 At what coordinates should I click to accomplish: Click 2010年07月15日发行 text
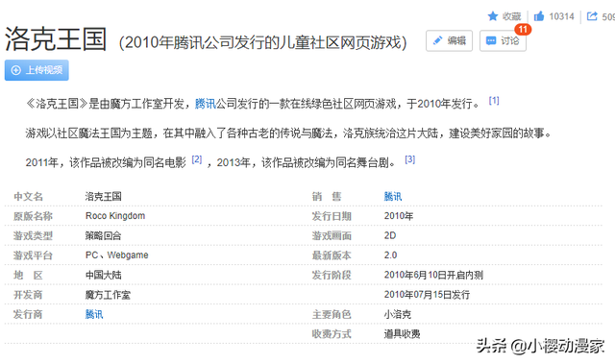click(x=427, y=295)
